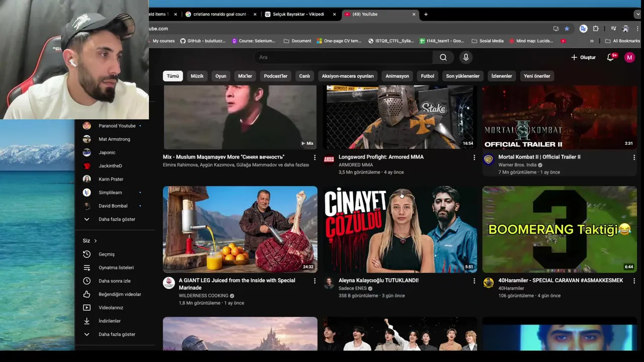Select the Aksiyon-macera oyunları chip
The image size is (644, 362).
(x=348, y=76)
